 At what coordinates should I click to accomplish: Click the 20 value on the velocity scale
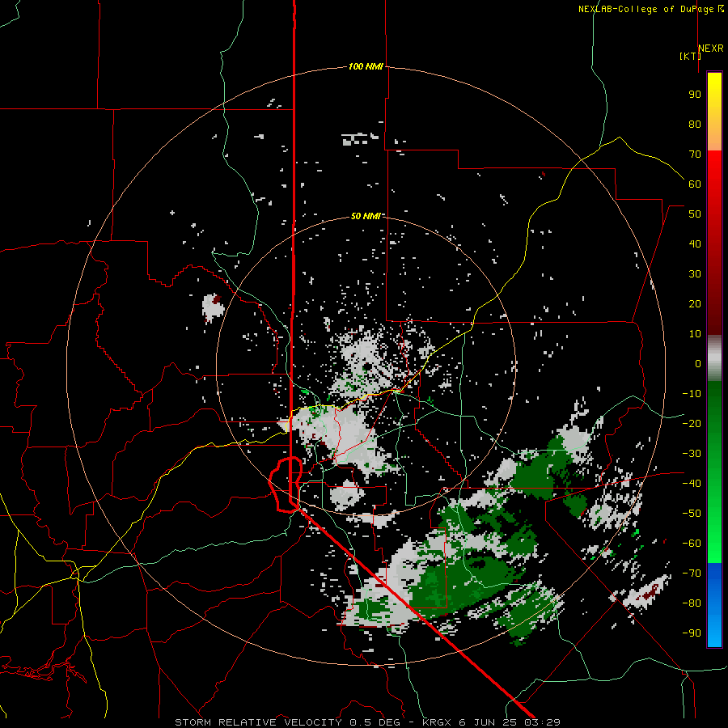(695, 303)
